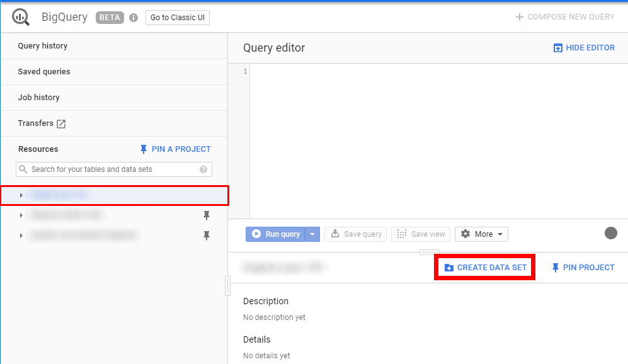Open the Run query dropdown arrow
The height and width of the screenshot is (364, 628).
[312, 234]
